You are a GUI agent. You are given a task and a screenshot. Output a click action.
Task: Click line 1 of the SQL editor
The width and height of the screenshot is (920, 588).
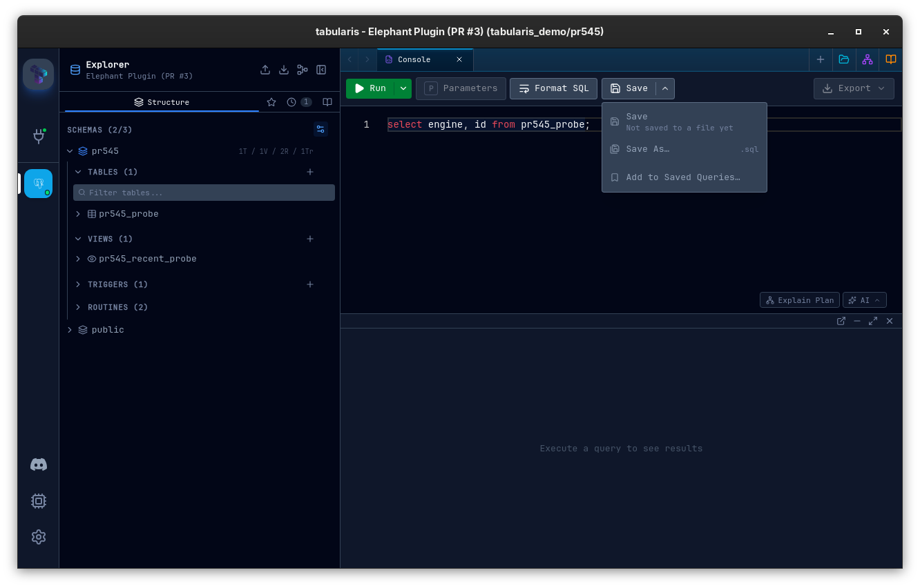tap(644, 125)
